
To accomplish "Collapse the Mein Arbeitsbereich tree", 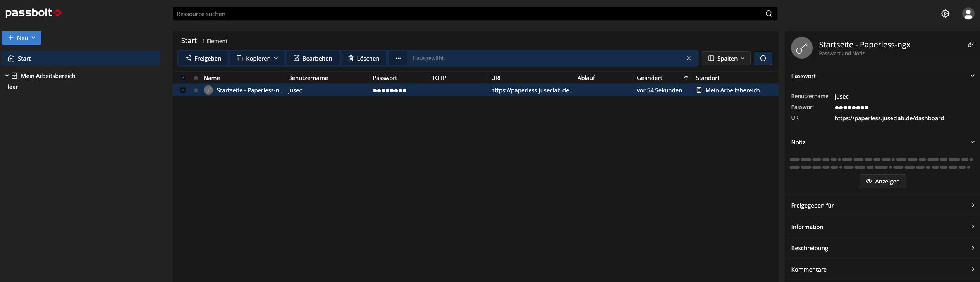I will (7, 76).
